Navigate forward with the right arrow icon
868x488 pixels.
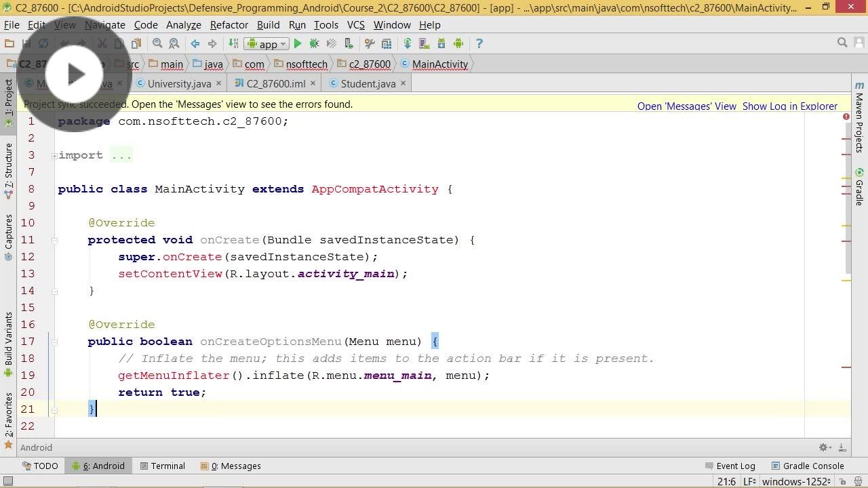click(x=212, y=43)
